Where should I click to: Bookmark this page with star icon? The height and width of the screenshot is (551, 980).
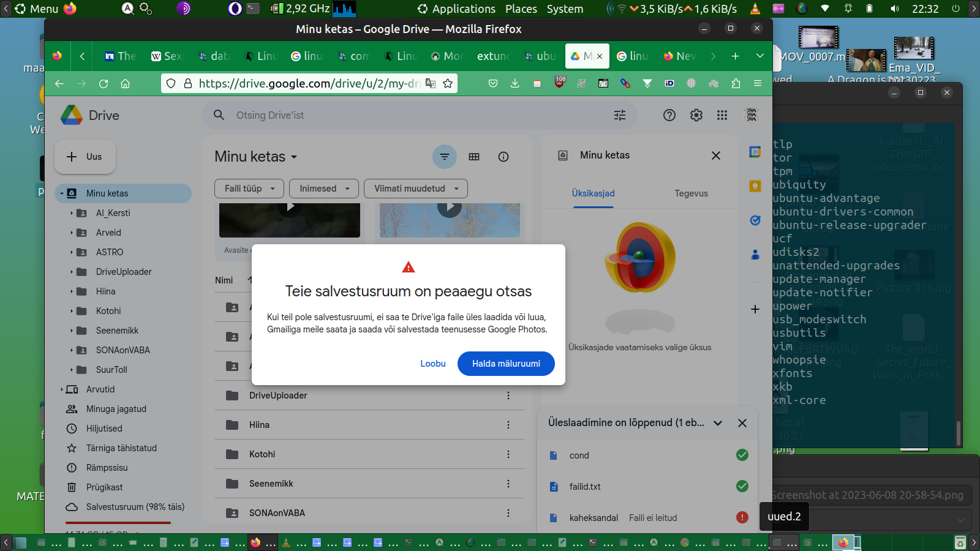pos(448,83)
